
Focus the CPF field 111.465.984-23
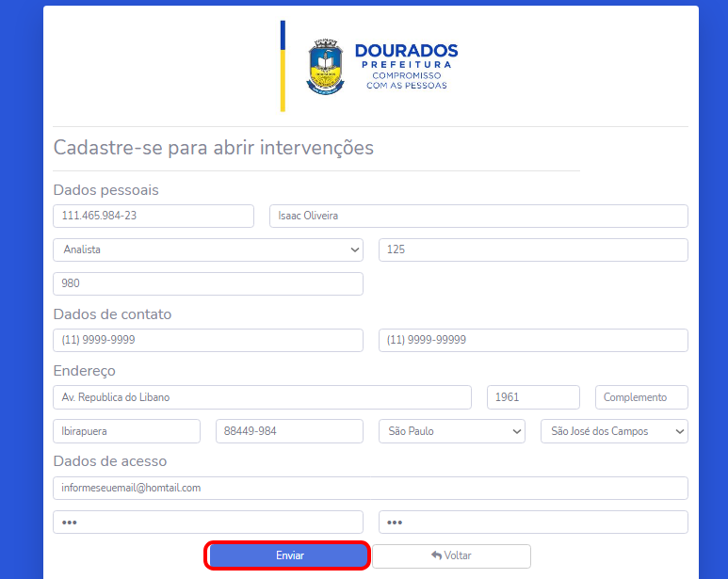tap(154, 216)
